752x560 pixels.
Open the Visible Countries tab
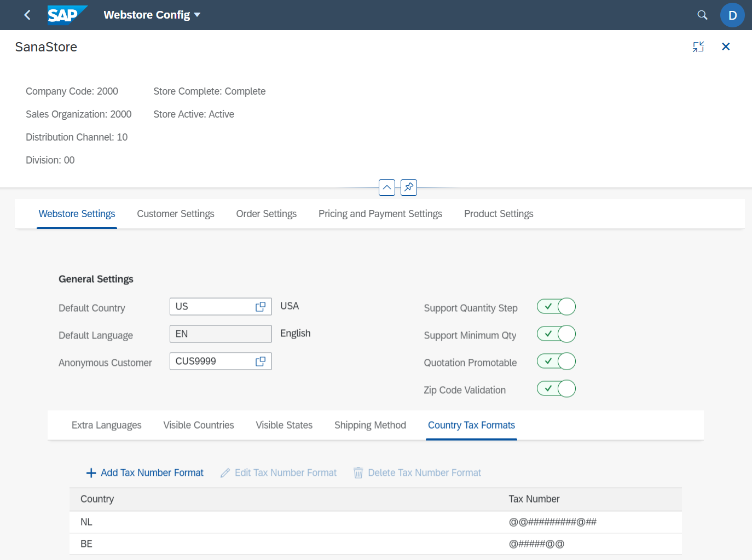tap(198, 425)
